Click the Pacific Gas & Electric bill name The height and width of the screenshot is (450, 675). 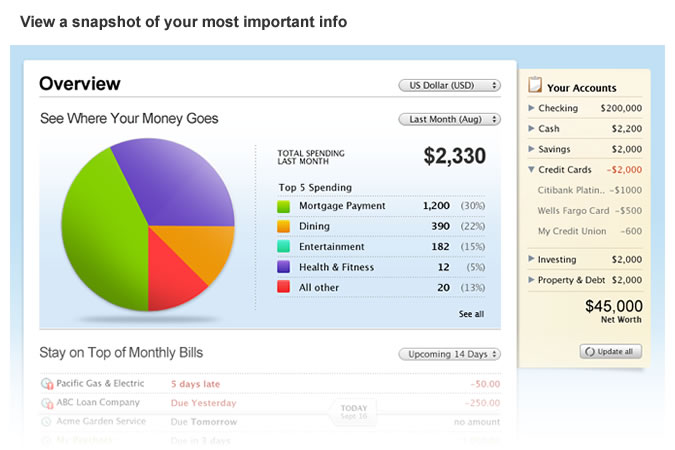100,383
